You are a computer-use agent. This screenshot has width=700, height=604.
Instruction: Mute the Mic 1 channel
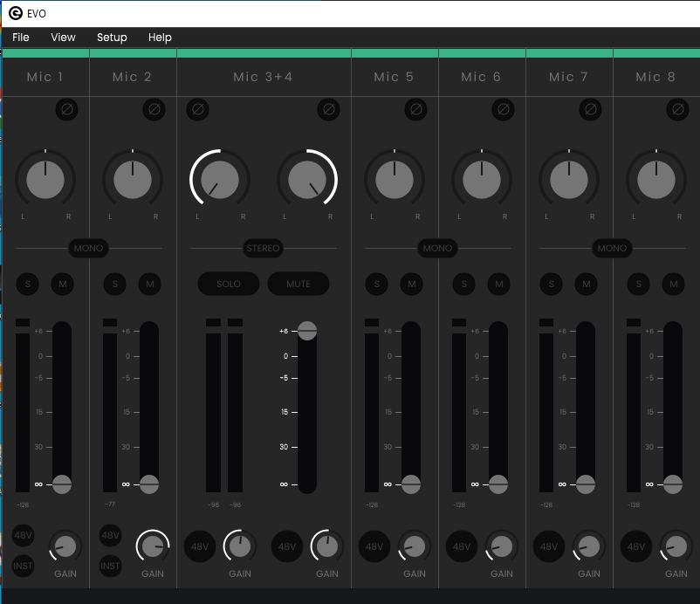coord(63,284)
